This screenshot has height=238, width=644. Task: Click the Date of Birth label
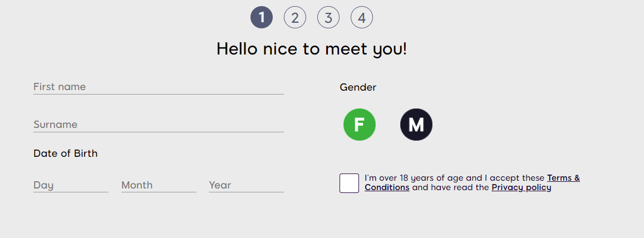(65, 153)
